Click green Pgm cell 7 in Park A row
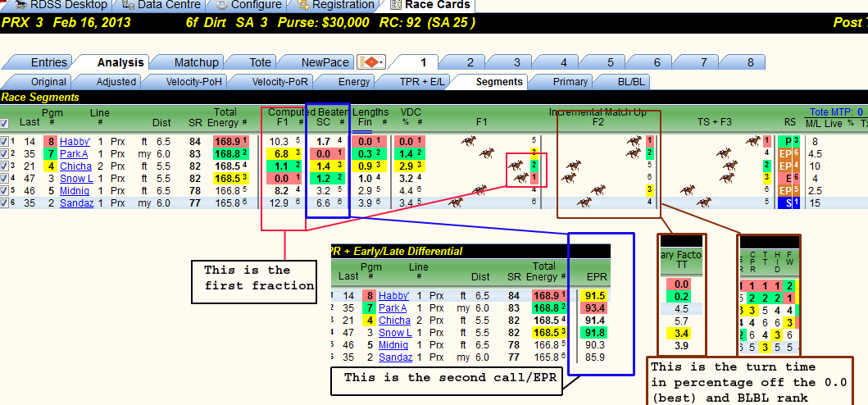Image resolution: width=868 pixels, height=405 pixels. click(x=50, y=153)
